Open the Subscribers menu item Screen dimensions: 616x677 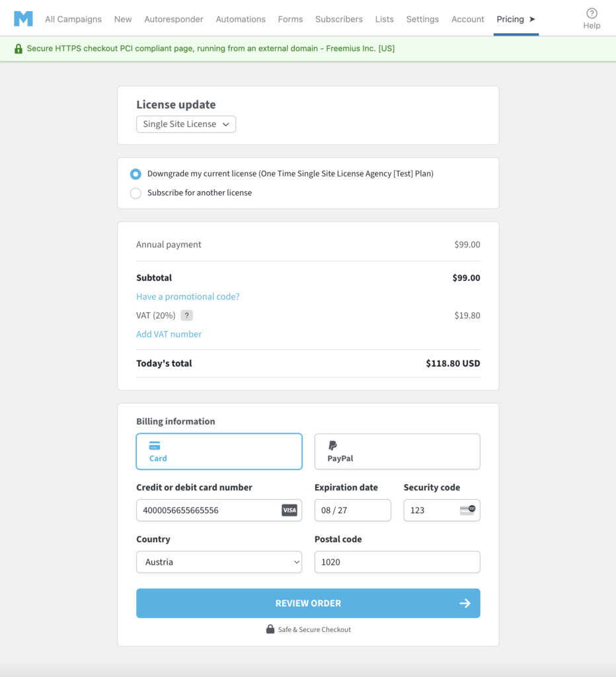[338, 19]
